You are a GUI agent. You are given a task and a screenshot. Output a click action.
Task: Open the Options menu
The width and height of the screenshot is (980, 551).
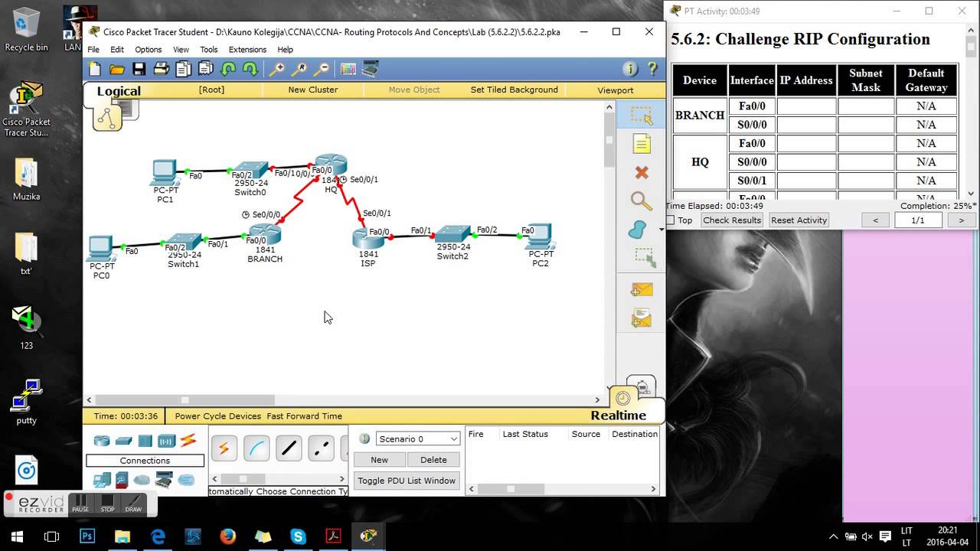coord(149,50)
